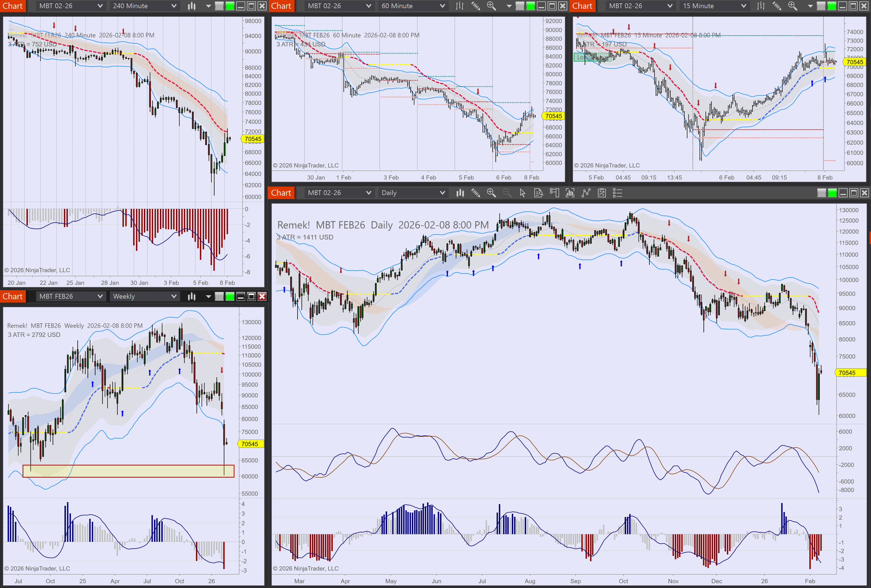Open bar type icon in Daily chart
This screenshot has height=588, width=871.
460,193
